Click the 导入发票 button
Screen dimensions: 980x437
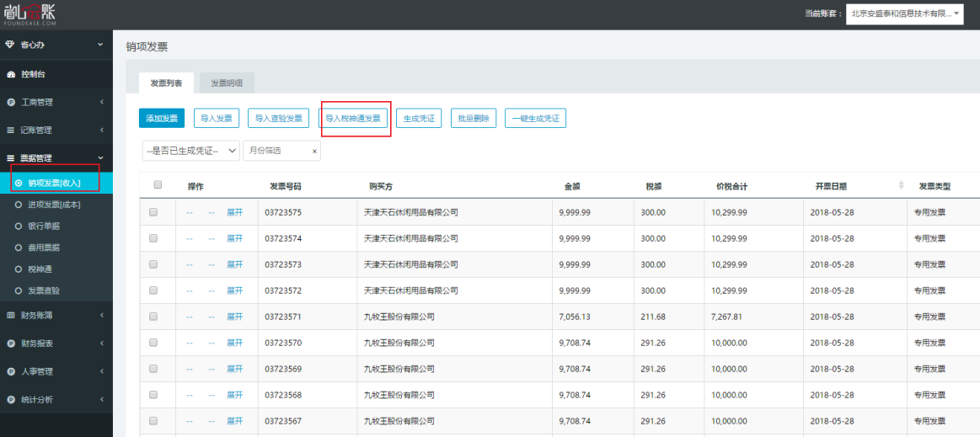217,118
